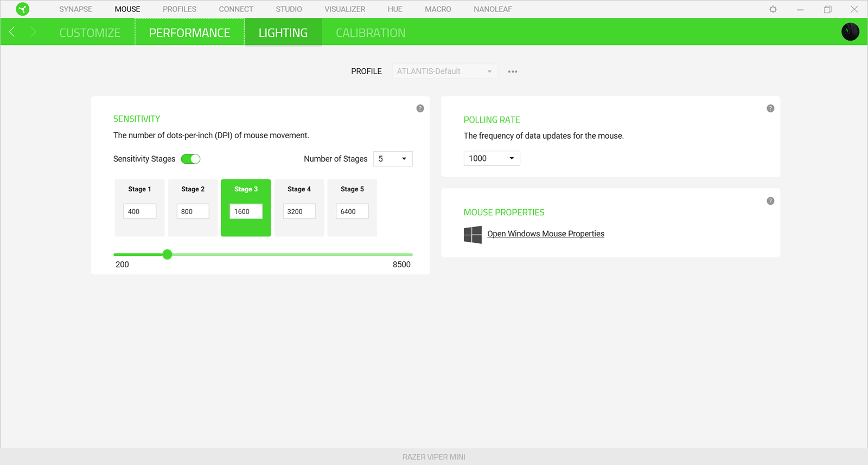This screenshot has height=465, width=868.
Task: Click the Stage 4 DPI field showing 3200
Action: pos(299,211)
